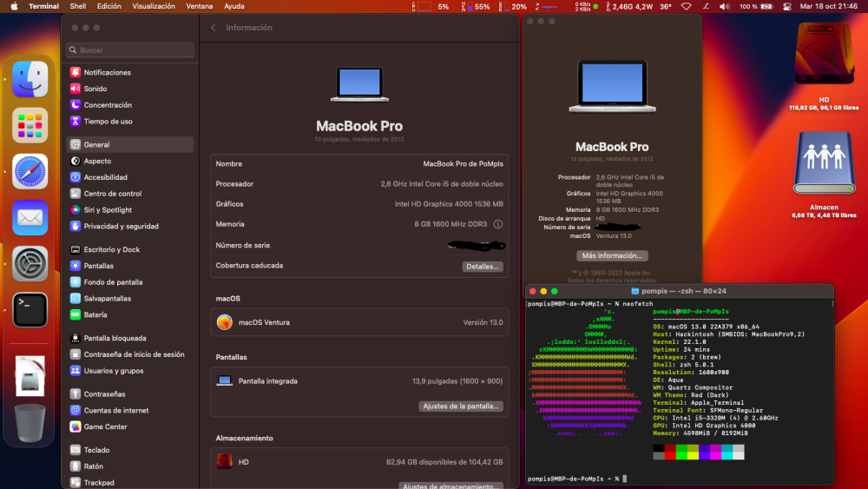Open the Almacen shared volume on desktop
The height and width of the screenshot is (489, 868).
[825, 162]
